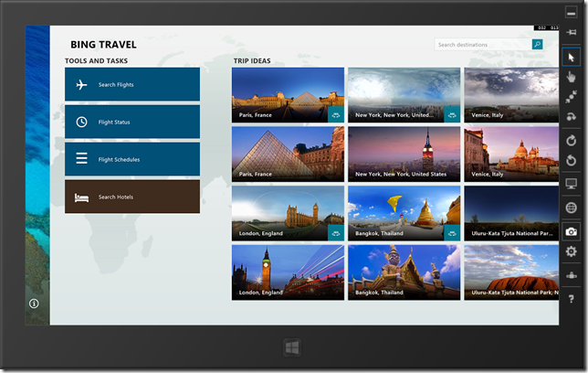Open Uluru-Kata Tjuta dark sky panorama tile
588x373 pixels.
tap(511, 213)
